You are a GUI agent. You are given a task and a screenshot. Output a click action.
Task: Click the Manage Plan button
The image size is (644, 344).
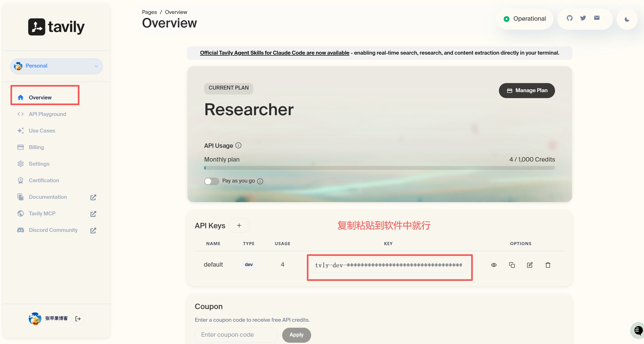coord(527,91)
